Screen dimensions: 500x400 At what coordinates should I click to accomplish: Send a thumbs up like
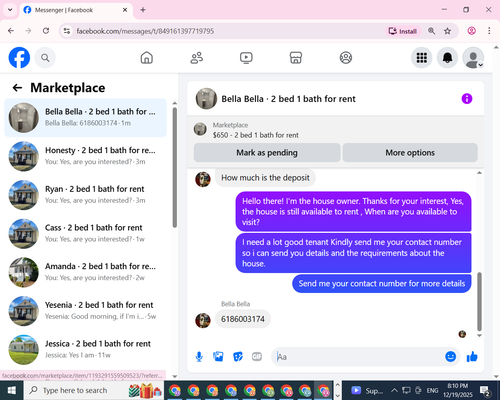(x=472, y=357)
